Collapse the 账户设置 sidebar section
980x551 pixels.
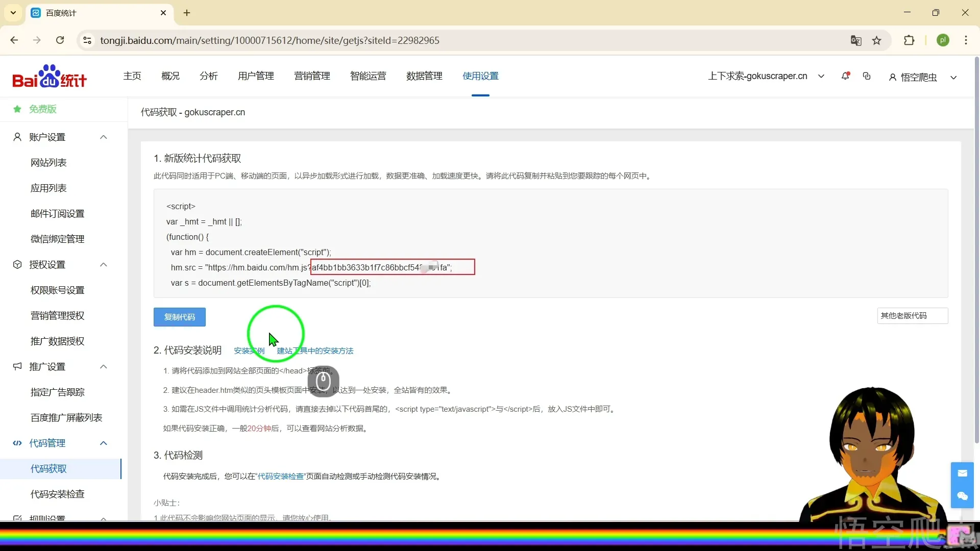[104, 137]
